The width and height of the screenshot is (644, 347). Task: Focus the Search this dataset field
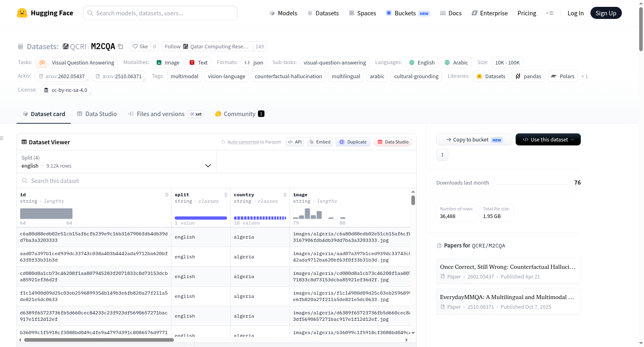click(217, 181)
